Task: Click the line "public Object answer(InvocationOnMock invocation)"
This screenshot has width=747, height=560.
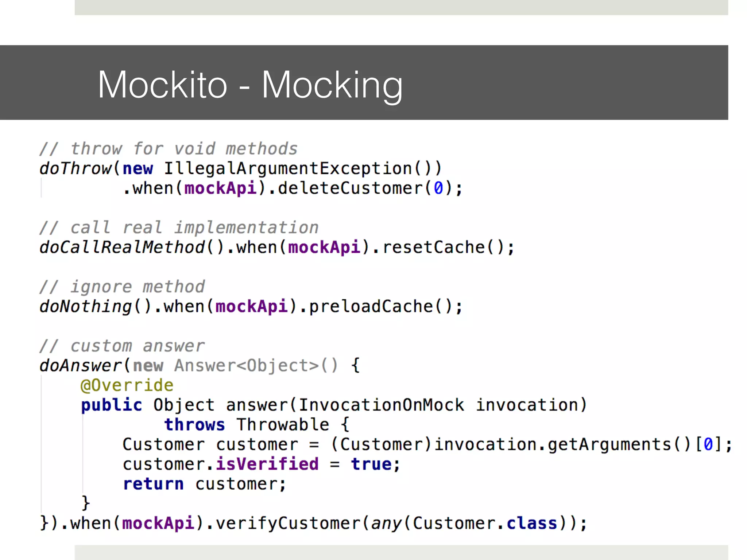Action: pos(334,405)
